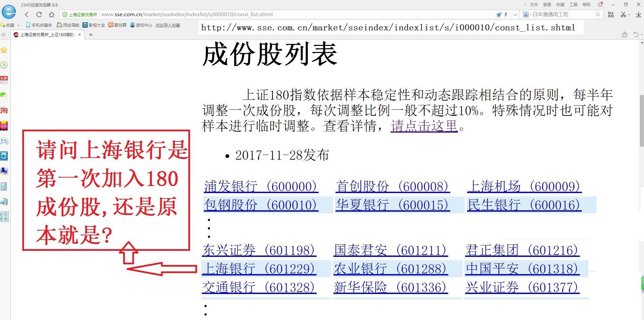Viewport: 644px width, 320px height.
Task: Expand the 收藏 bookmarks dropdown arrow
Action: coord(19,25)
